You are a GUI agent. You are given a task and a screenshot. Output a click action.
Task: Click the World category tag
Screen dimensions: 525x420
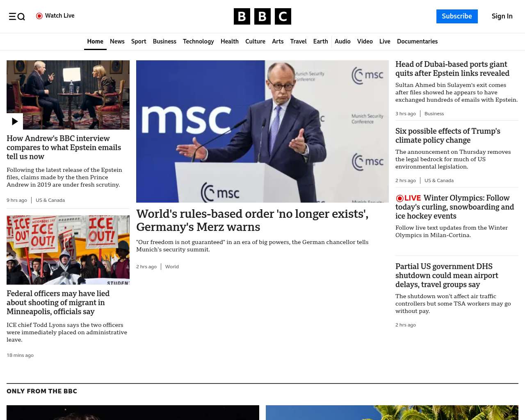172,267
